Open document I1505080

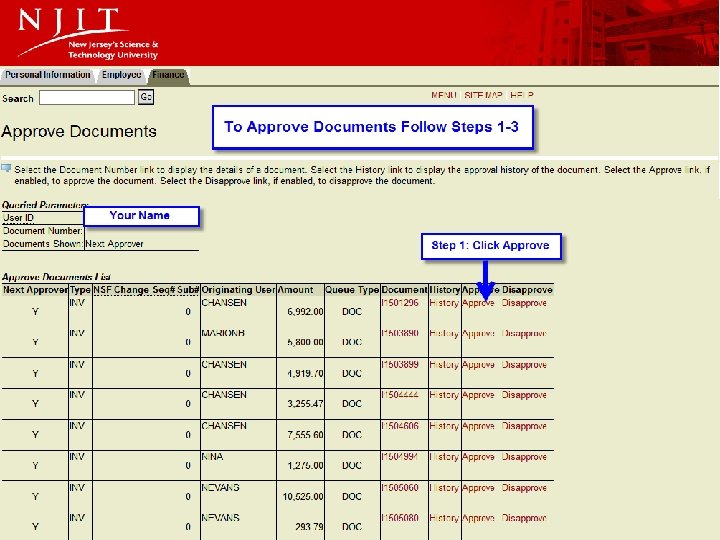pos(400,518)
